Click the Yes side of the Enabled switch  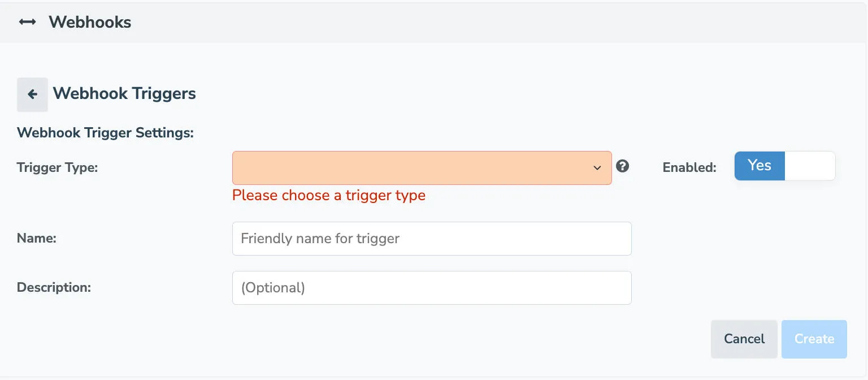tap(759, 165)
